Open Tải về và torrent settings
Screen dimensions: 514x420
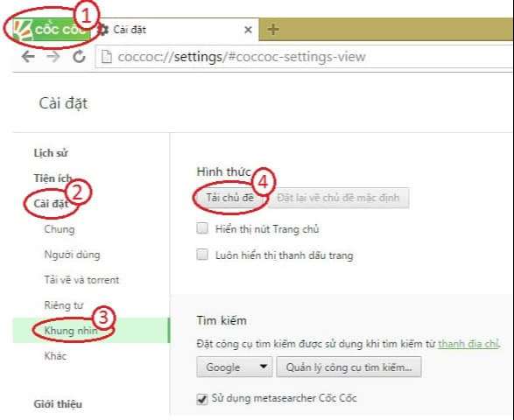pos(81,280)
